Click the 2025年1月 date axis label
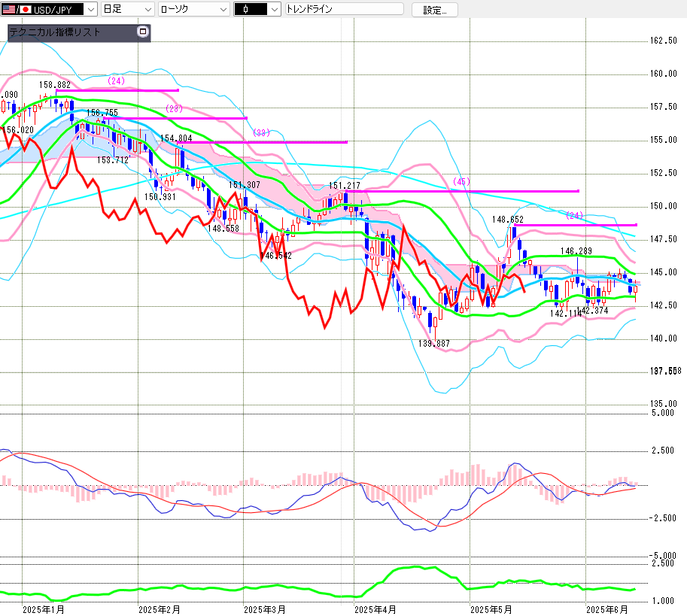687x616 pixels. [44, 609]
